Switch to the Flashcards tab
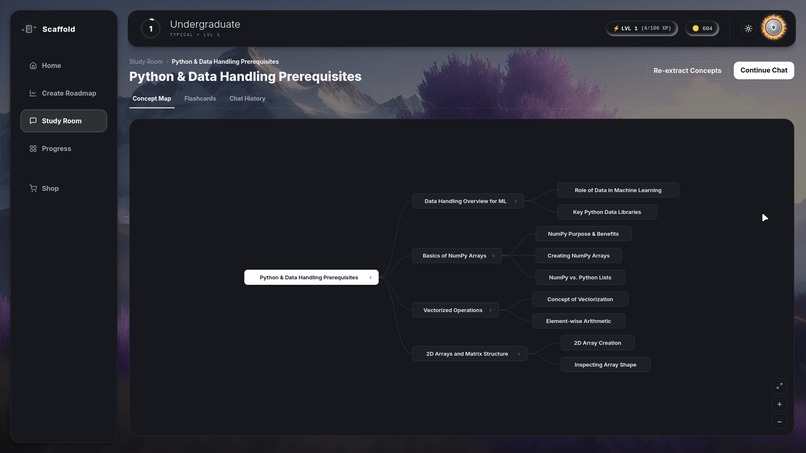806x453 pixels. 200,98
